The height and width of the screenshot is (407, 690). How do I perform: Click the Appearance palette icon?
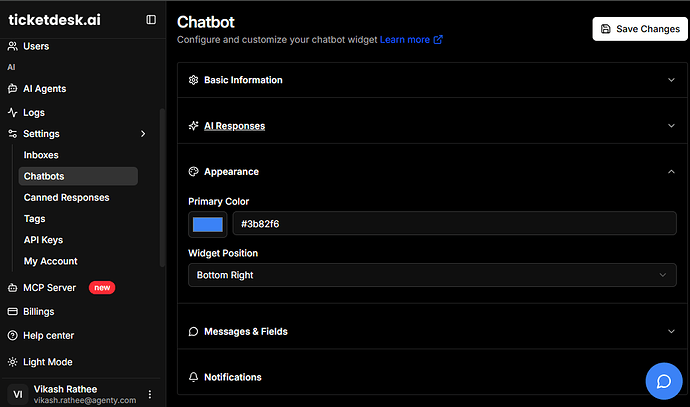[194, 172]
